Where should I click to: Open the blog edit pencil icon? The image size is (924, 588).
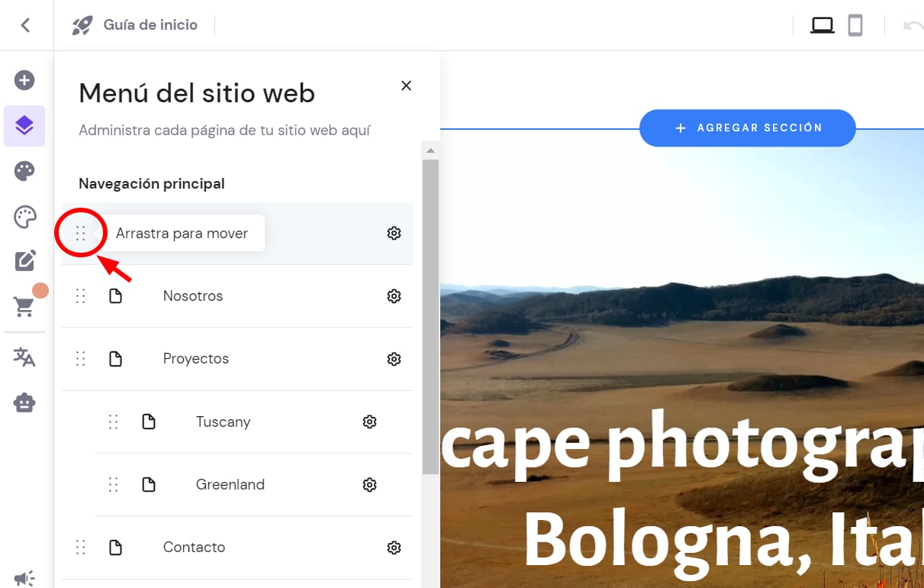tap(24, 261)
